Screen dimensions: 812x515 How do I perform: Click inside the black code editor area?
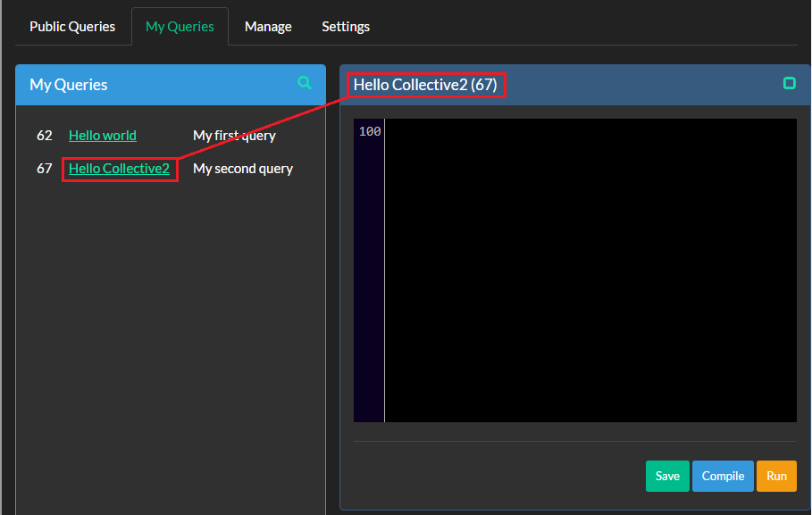pos(590,270)
